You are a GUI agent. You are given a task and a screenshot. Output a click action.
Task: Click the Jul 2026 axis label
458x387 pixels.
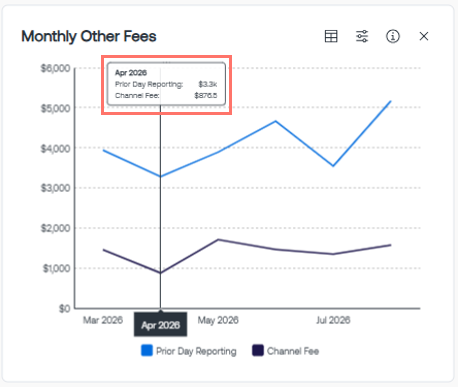coord(333,320)
